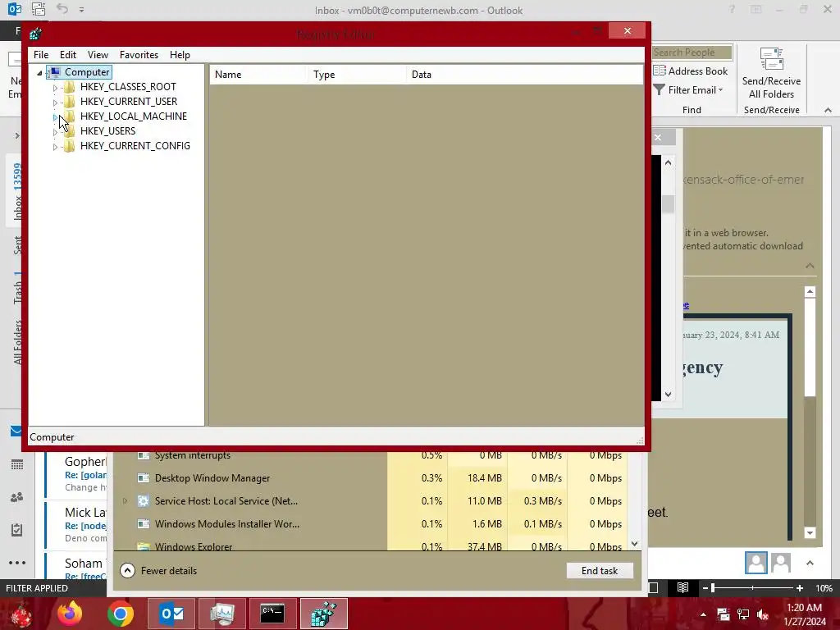Click the muted volume tray icon

pos(763,614)
